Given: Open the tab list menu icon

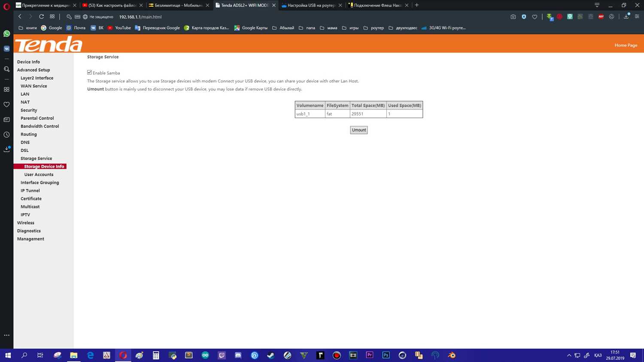Looking at the screenshot, I should [597, 5].
